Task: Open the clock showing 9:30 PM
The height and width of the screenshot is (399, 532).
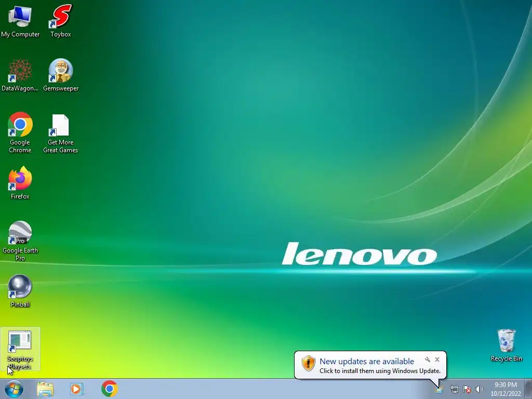Action: [x=506, y=389]
